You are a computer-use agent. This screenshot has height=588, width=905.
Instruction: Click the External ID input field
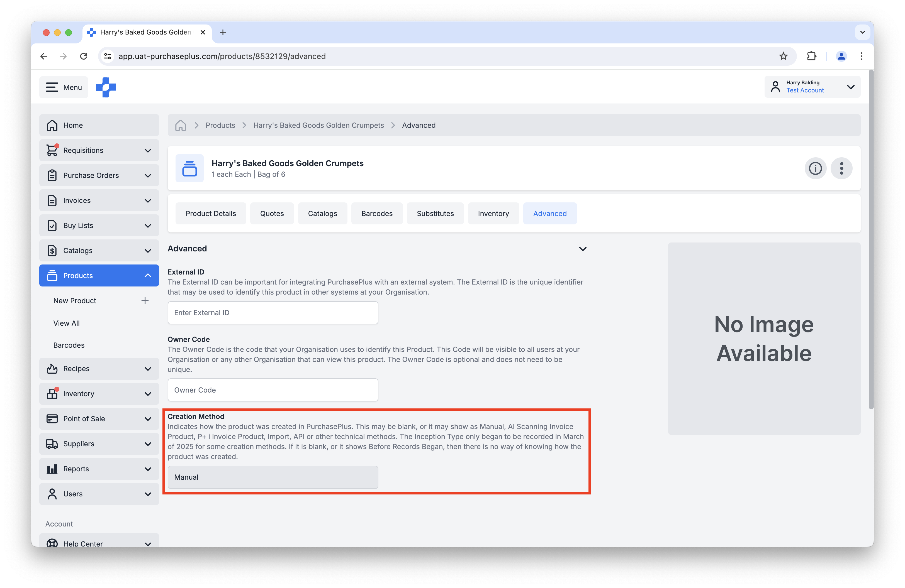click(x=273, y=313)
